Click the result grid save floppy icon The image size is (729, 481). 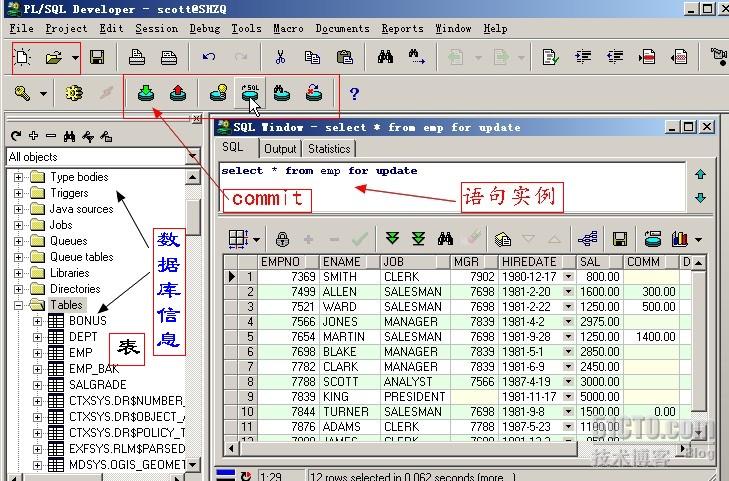coord(620,239)
